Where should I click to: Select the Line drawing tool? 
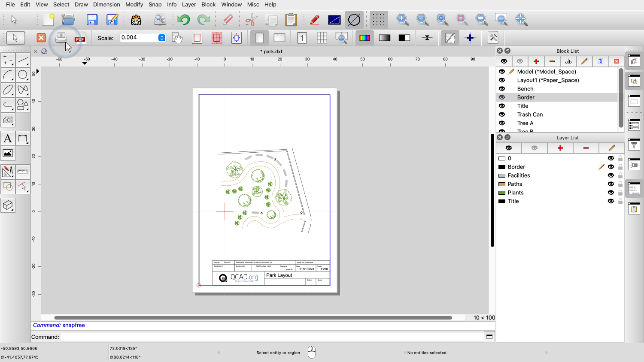[23, 60]
